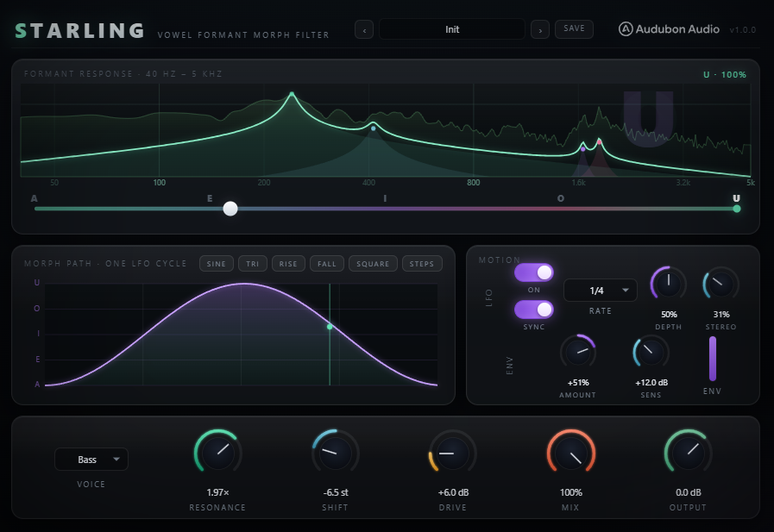Image resolution: width=774 pixels, height=532 pixels.
Task: Click the 100% mix value
Action: (x=570, y=492)
